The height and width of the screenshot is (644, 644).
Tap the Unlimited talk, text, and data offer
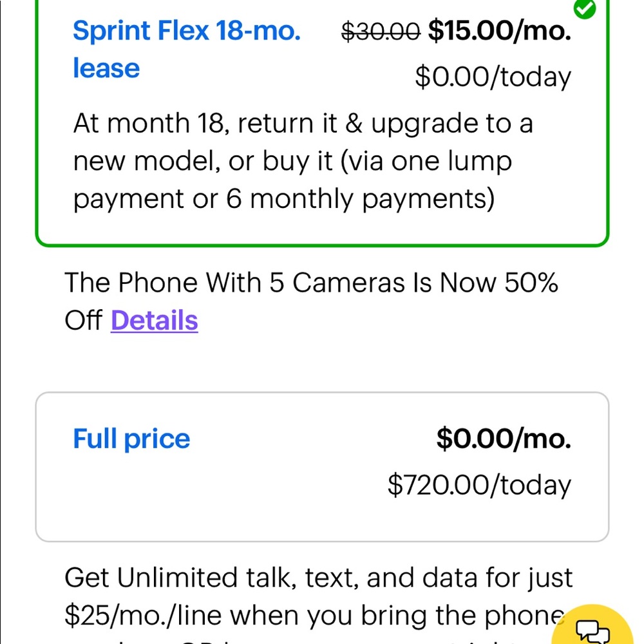pos(318,578)
